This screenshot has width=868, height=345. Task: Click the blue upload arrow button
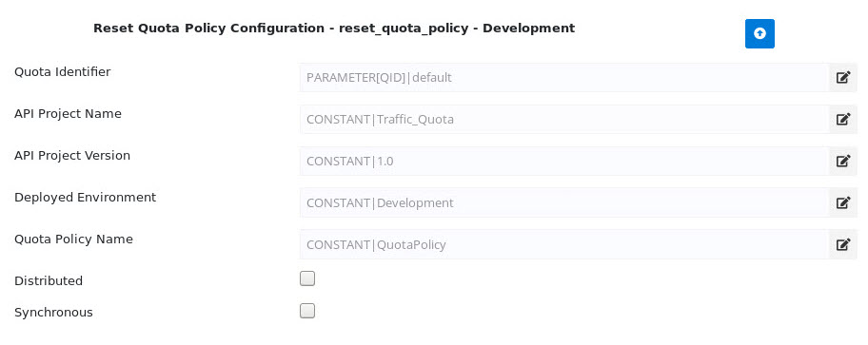759,33
